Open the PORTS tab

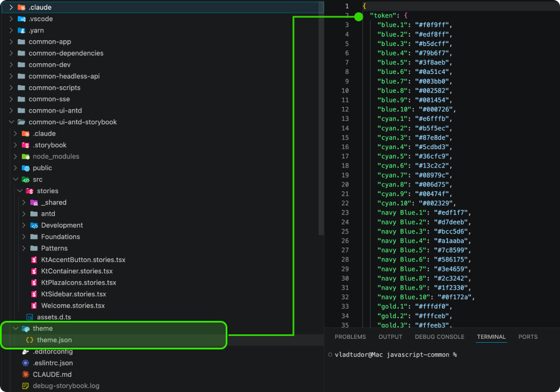click(528, 337)
